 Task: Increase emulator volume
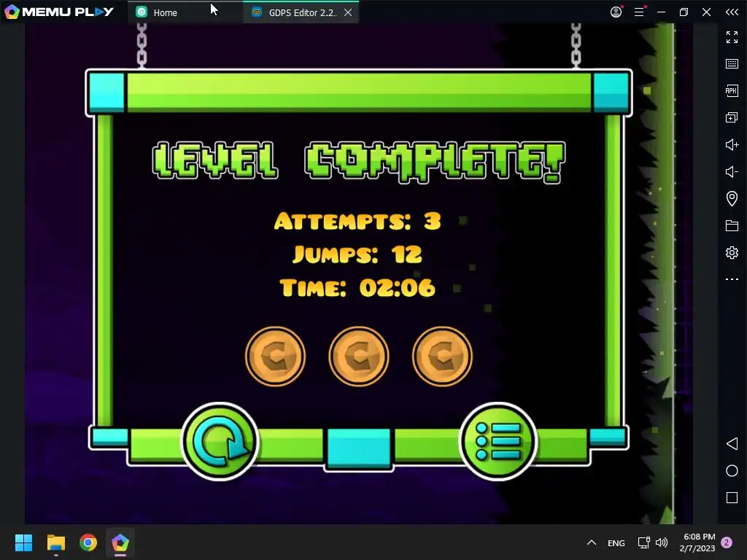732,144
